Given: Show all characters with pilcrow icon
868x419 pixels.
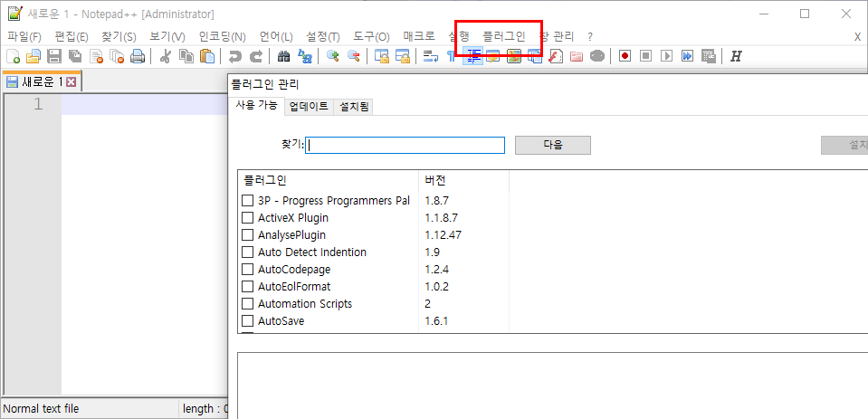Looking at the screenshot, I should pyautogui.click(x=451, y=56).
